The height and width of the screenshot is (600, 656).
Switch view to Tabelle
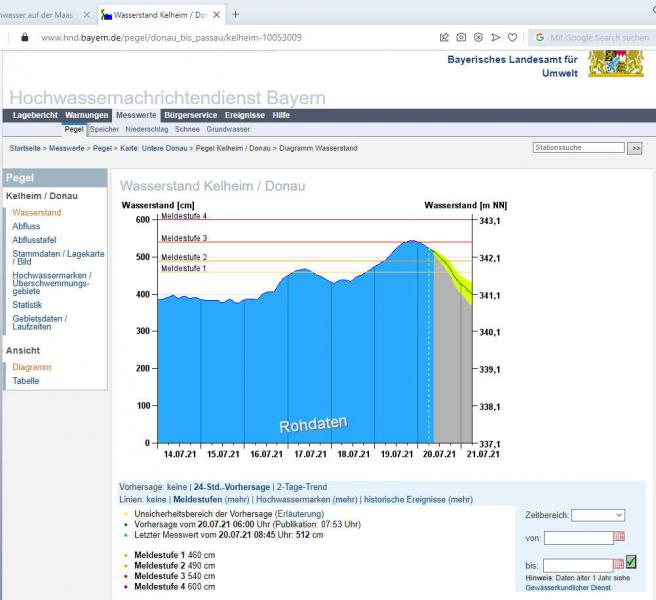(x=26, y=381)
